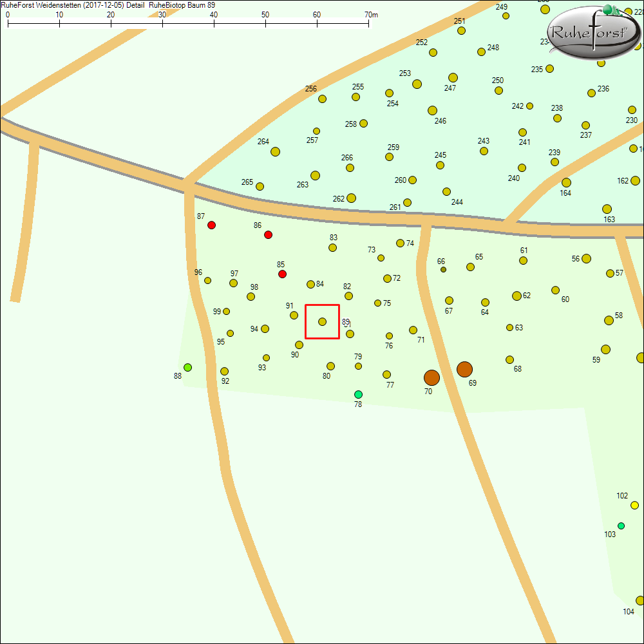644x644 pixels.
Task: Select tree marker 92
Action: (224, 371)
